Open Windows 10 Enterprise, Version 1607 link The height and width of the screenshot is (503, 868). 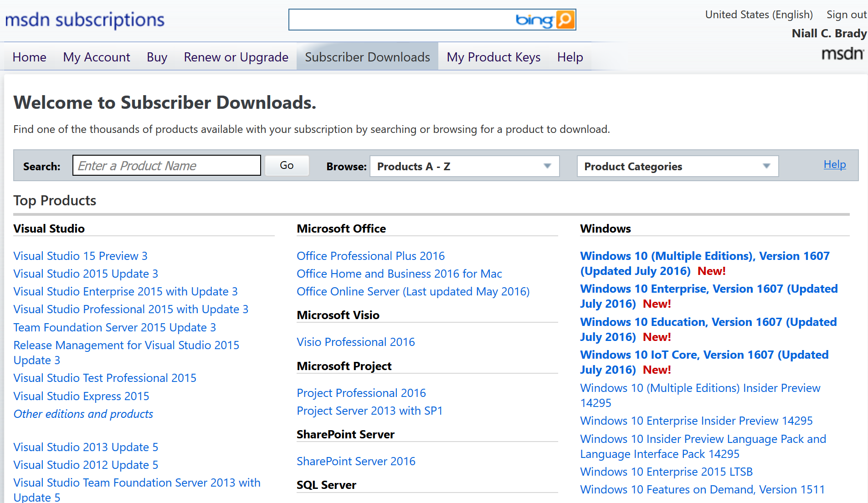(x=709, y=296)
